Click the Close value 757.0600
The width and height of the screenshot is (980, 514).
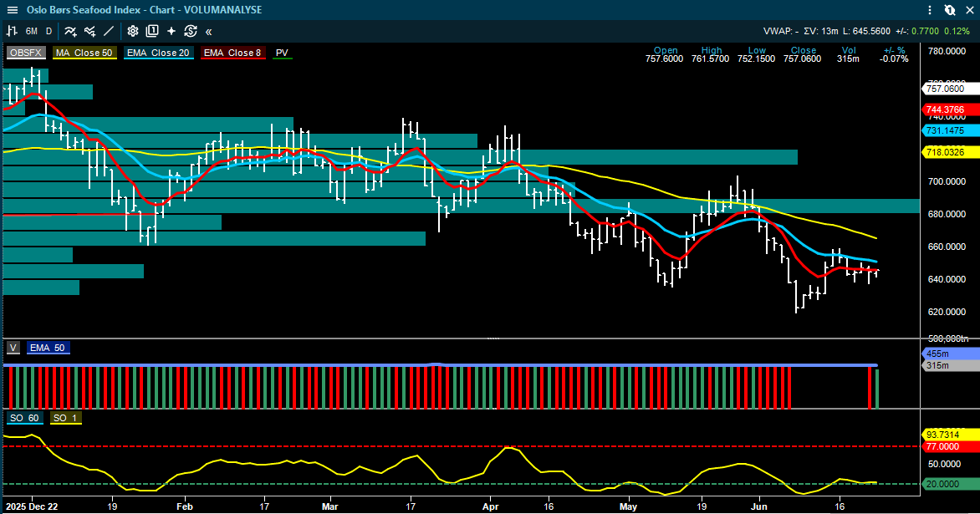tap(803, 59)
